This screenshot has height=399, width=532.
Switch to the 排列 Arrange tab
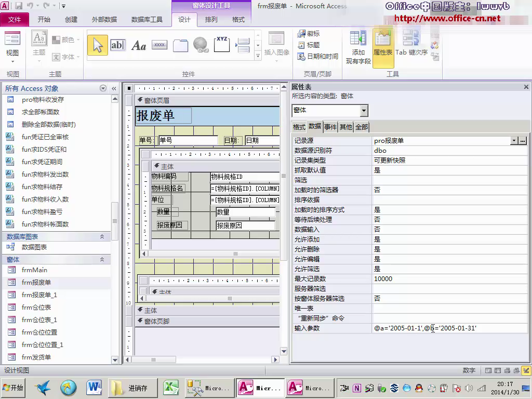(211, 19)
